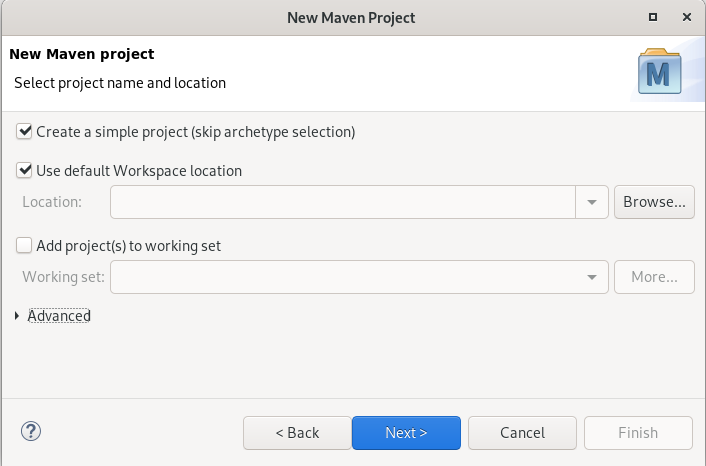The width and height of the screenshot is (706, 466).
Task: Maximize the New Maven Project dialog
Action: pyautogui.click(x=652, y=17)
